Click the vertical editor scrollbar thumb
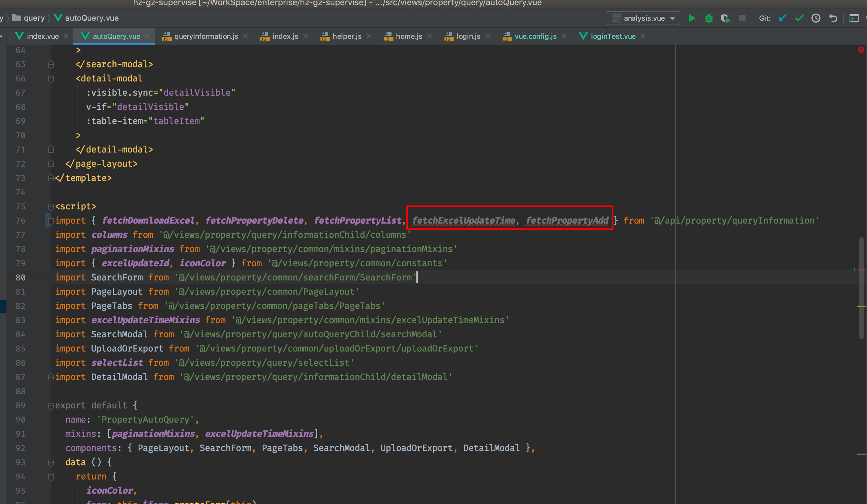 (x=861, y=289)
